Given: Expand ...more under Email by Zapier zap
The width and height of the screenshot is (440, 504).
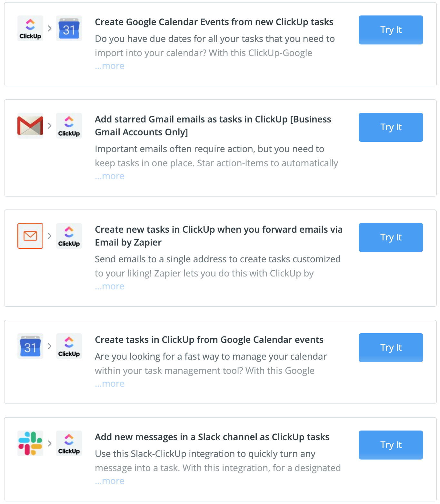Looking at the screenshot, I should pos(110,286).
